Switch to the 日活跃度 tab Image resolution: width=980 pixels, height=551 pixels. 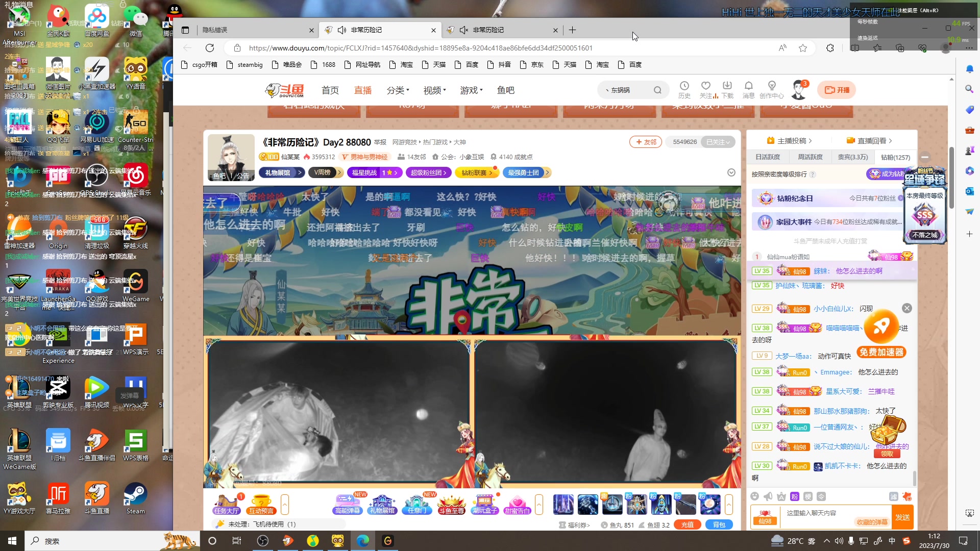768,157
